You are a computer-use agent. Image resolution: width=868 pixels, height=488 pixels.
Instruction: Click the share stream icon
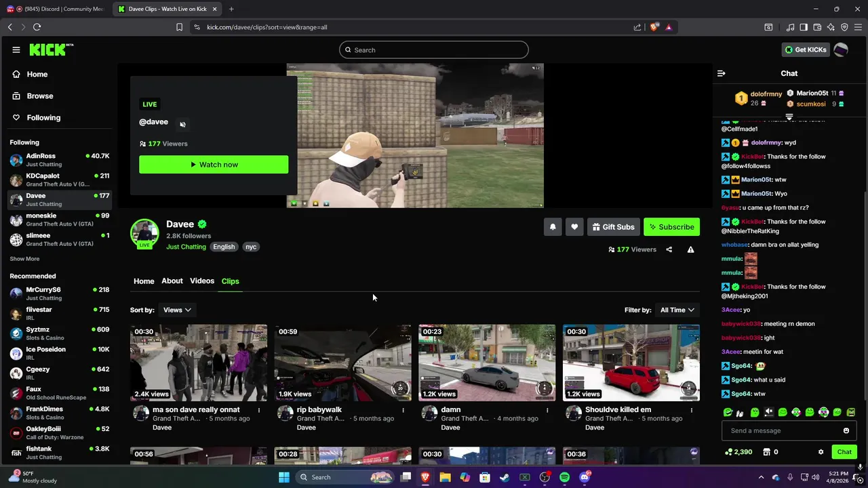(669, 249)
